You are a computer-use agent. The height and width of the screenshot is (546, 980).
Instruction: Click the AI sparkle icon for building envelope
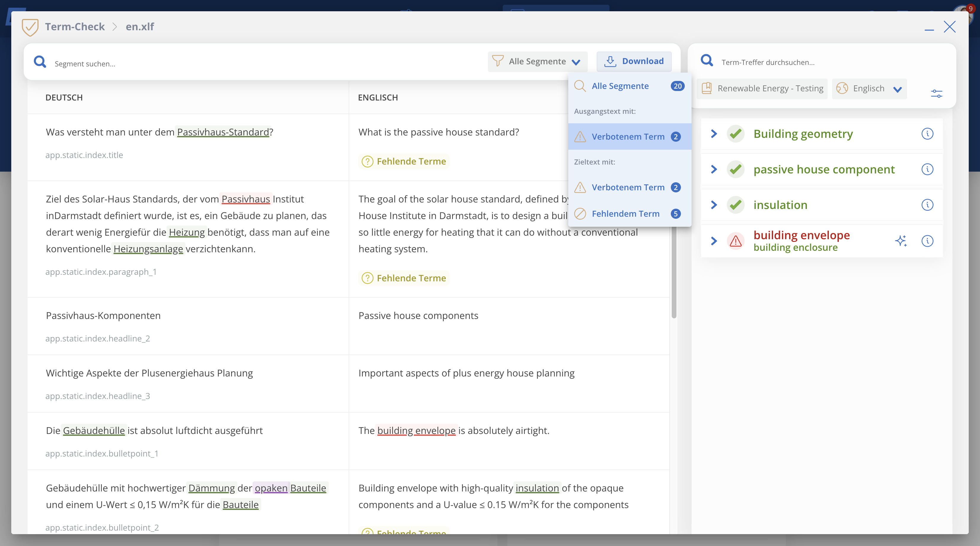tap(901, 241)
